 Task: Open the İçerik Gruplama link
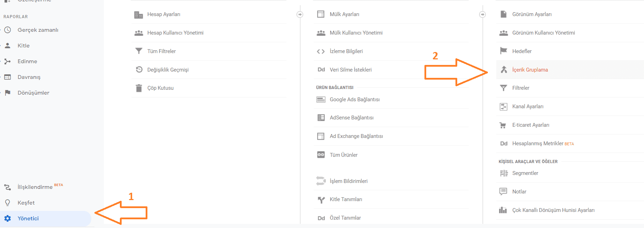(x=530, y=70)
